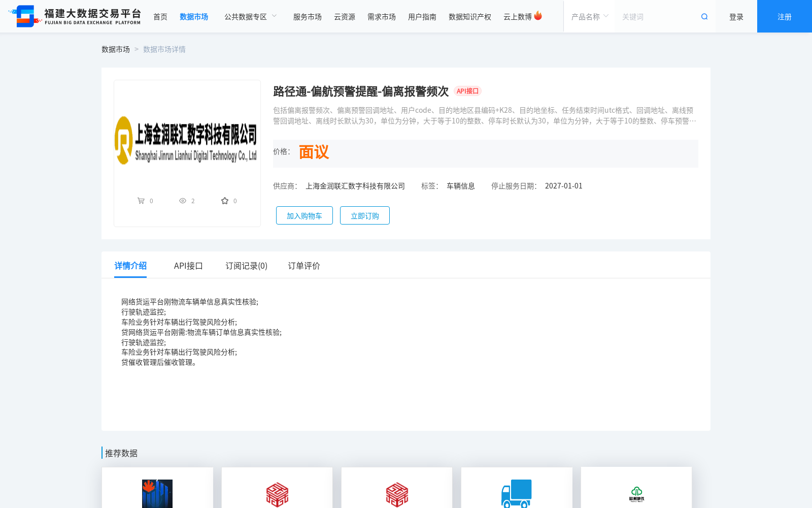Click the 加入购物车 button
Viewport: 812px width, 508px height.
pos(304,215)
